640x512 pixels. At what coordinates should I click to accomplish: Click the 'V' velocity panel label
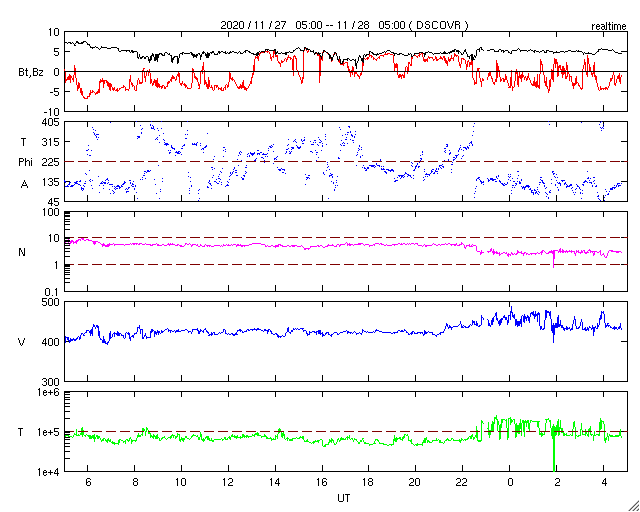[21, 342]
